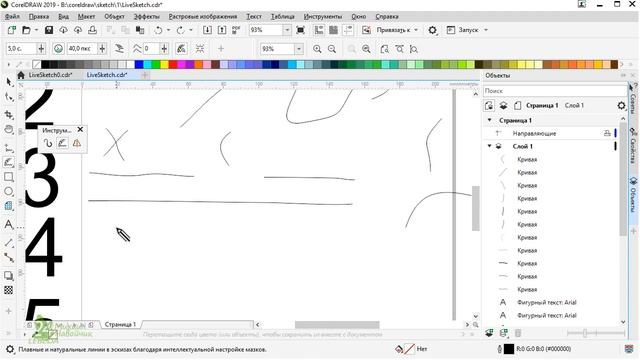The image size is (640, 360).
Task: Select Smart Drawing tool in floating toolbar
Action: 77,143
